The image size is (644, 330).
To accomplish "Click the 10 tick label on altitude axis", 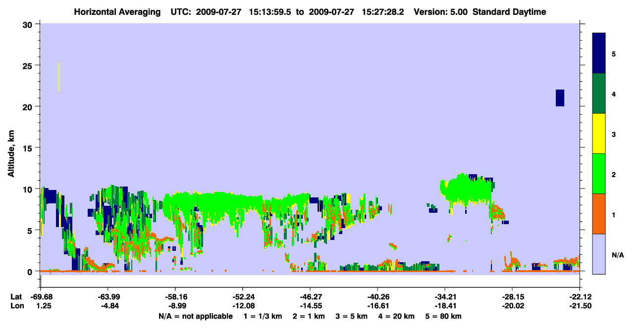I will pos(29,189).
